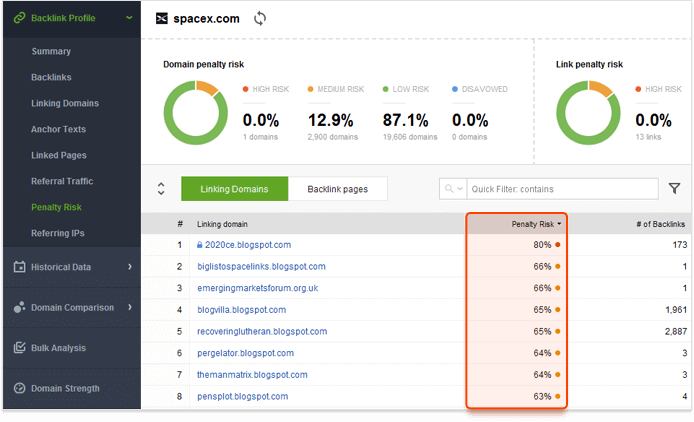The image size is (694, 422).
Task: Click the 2,887 backlinks value
Action: [675, 332]
